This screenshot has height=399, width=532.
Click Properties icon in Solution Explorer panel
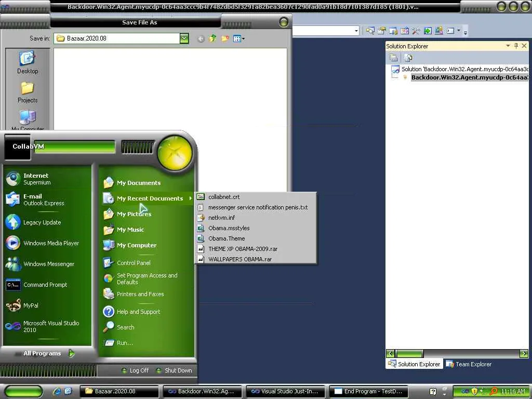pos(394,58)
